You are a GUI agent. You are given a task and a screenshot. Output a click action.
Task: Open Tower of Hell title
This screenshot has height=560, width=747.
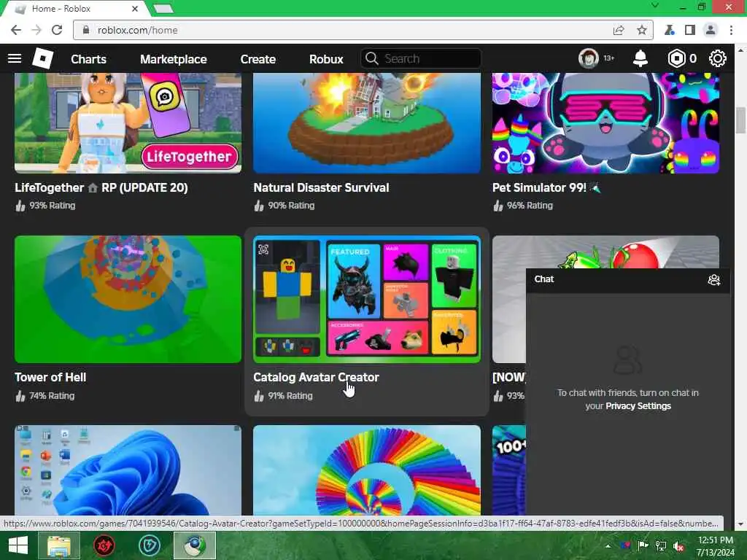[50, 377]
